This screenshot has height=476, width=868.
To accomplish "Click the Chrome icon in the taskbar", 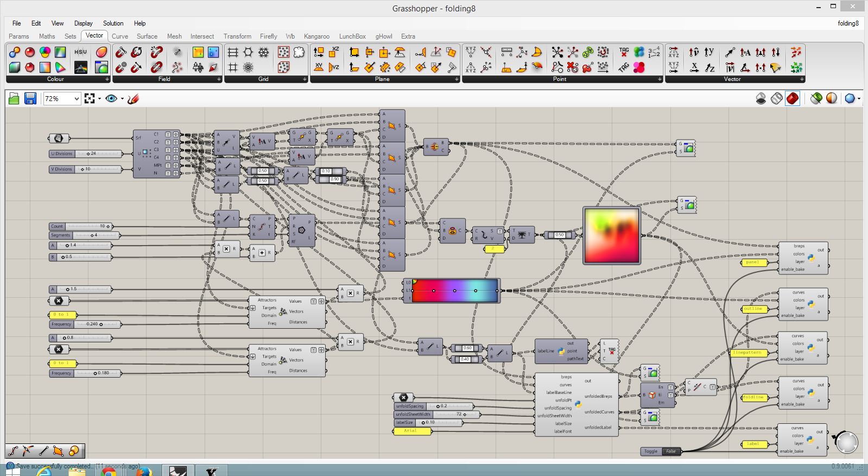I will coord(109,471).
